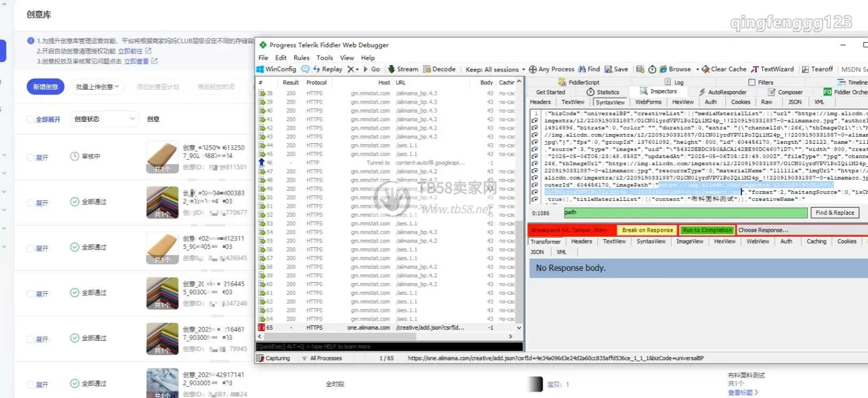Open the View menu
The height and width of the screenshot is (398, 868).
pos(347,58)
